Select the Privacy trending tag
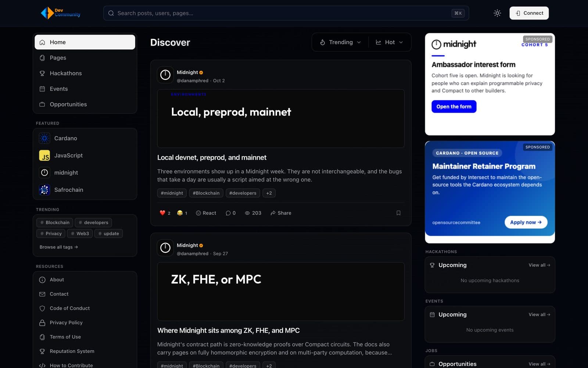 click(x=51, y=233)
